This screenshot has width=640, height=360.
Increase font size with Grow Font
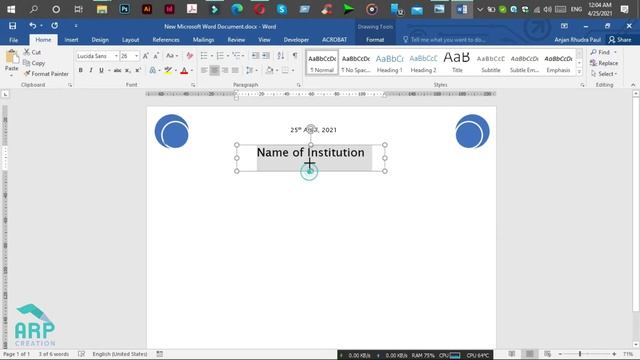coord(146,56)
